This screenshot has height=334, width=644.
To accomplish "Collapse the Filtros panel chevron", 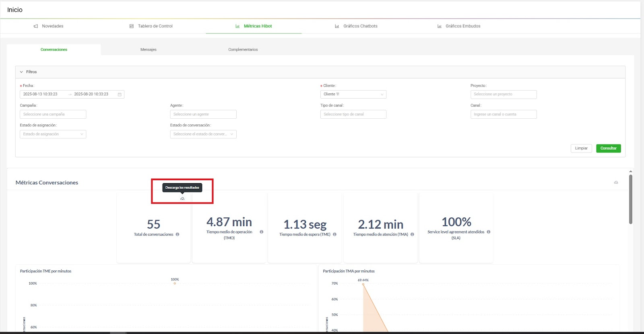I will (21, 72).
